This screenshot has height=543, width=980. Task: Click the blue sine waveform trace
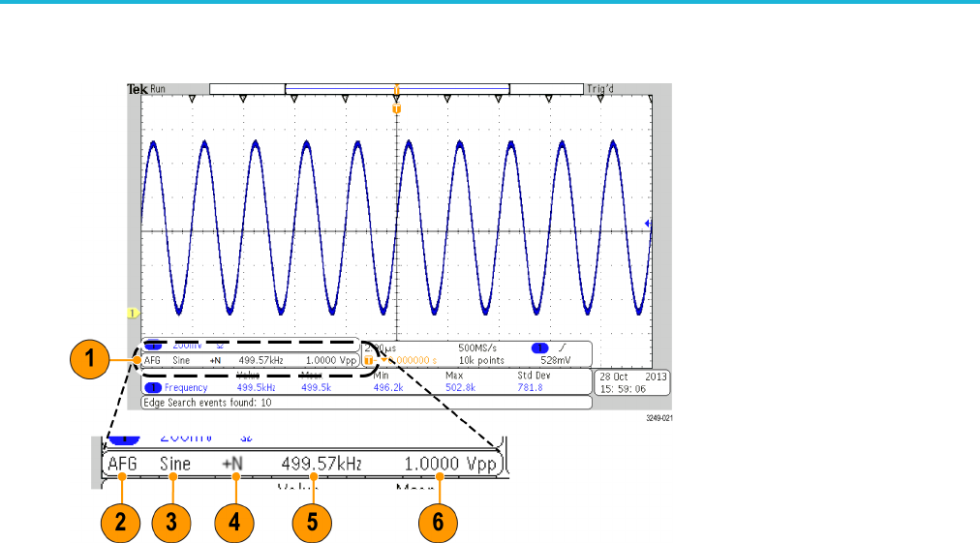click(396, 227)
